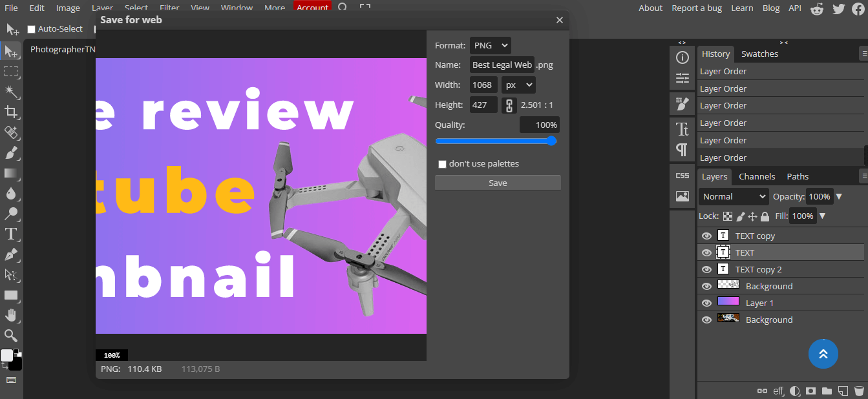Toggle the Auto-Select checkbox
This screenshot has width=868, height=399.
pos(31,29)
